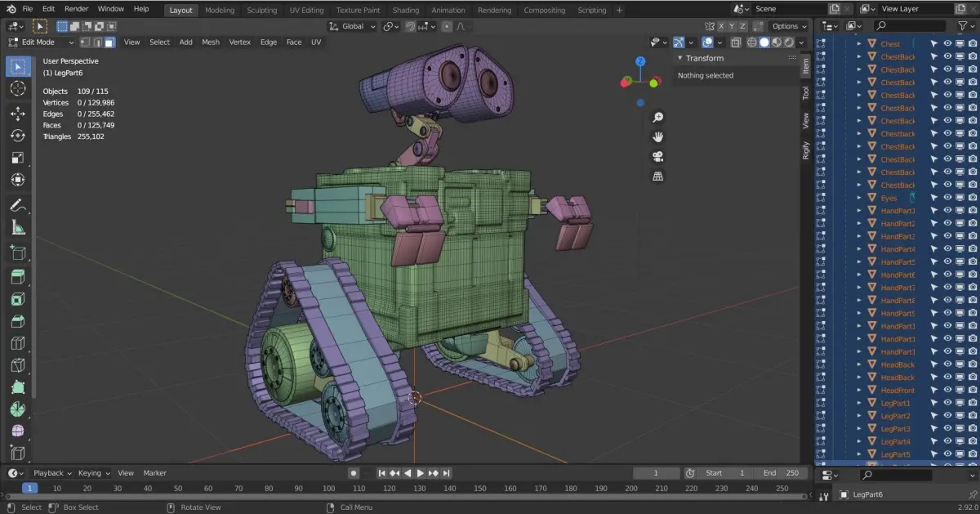
Task: Enable rendered viewport shading
Action: 789,42
